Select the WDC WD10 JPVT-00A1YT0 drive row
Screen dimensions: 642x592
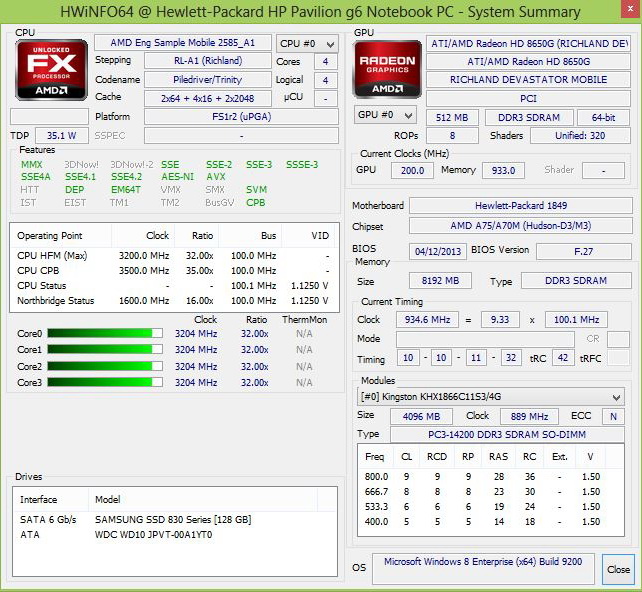coord(175,535)
